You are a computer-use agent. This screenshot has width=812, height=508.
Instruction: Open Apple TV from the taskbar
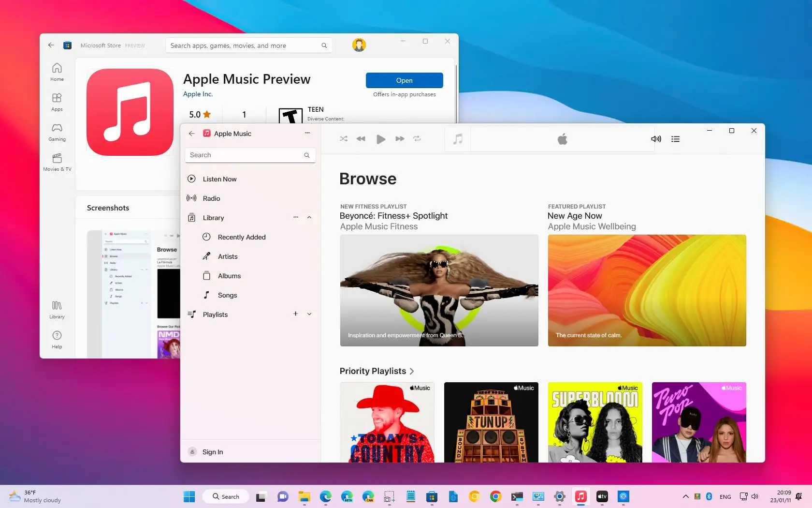click(602, 496)
